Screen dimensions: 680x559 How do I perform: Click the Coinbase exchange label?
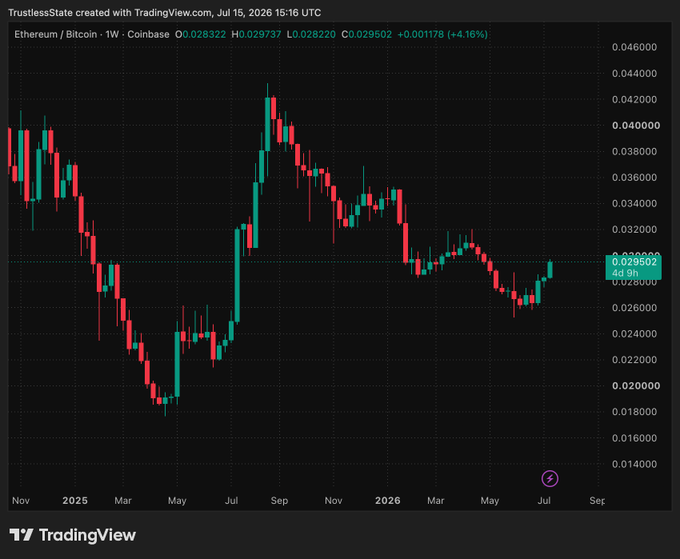[x=148, y=34]
